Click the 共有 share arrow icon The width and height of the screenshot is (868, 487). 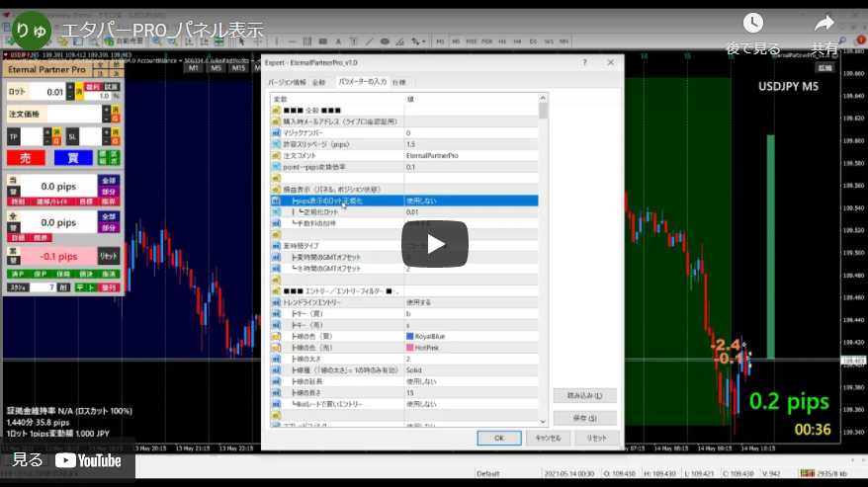pyautogui.click(x=825, y=24)
